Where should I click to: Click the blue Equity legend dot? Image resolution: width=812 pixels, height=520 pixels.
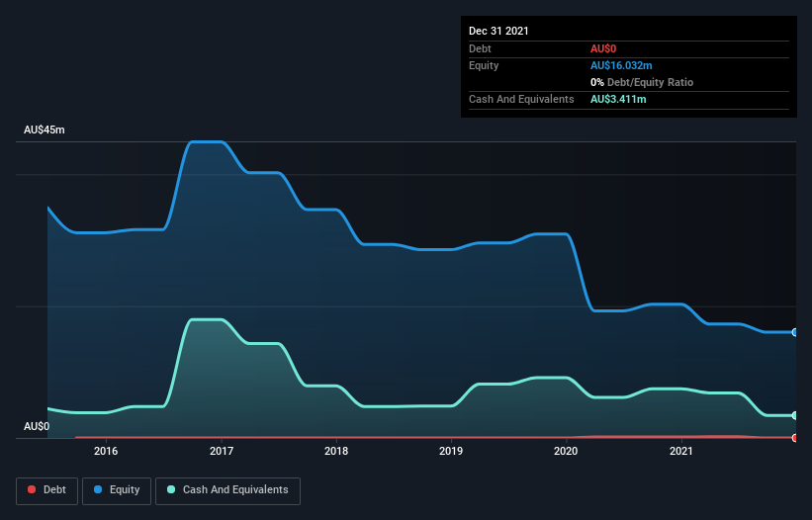(98, 489)
